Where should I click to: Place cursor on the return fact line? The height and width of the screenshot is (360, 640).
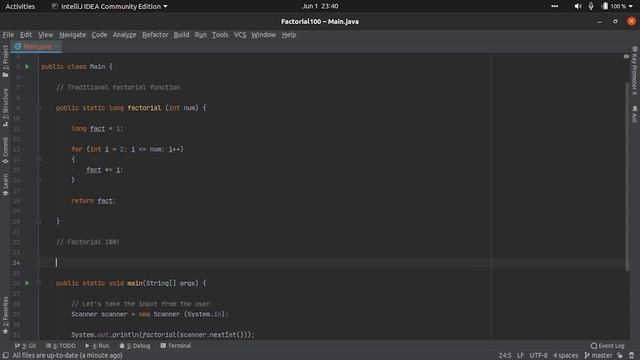pyautogui.click(x=93, y=201)
